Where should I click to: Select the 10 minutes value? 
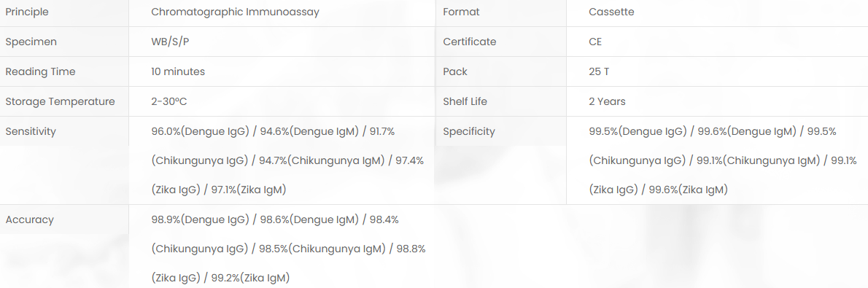(x=178, y=71)
